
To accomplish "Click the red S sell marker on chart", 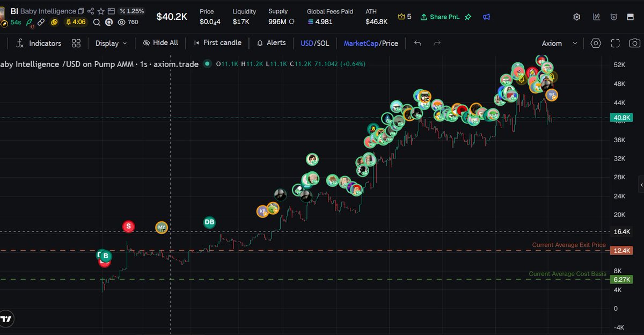I will point(128,226).
